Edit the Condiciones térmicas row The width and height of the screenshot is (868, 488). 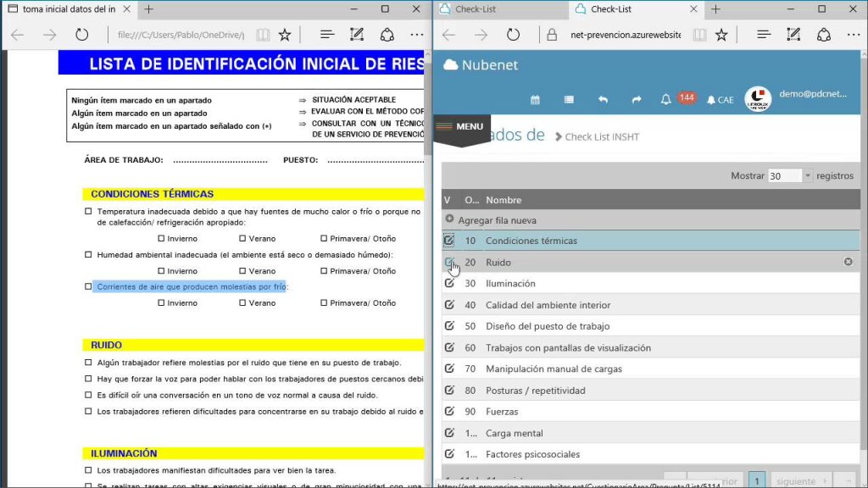point(449,240)
